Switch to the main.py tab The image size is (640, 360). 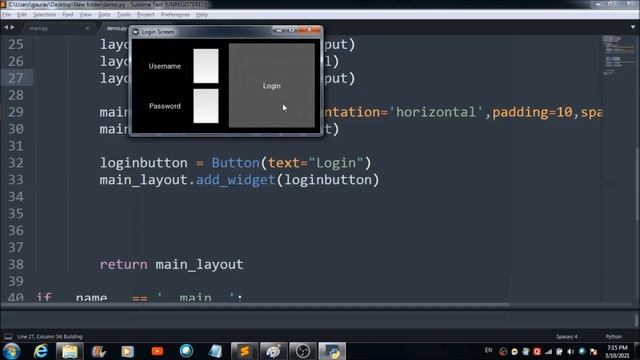[39, 29]
